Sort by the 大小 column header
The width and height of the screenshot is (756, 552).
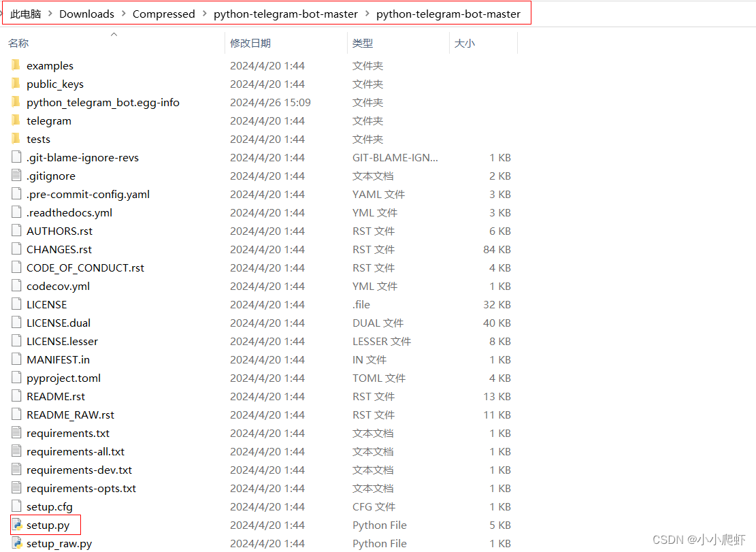pyautogui.click(x=465, y=43)
